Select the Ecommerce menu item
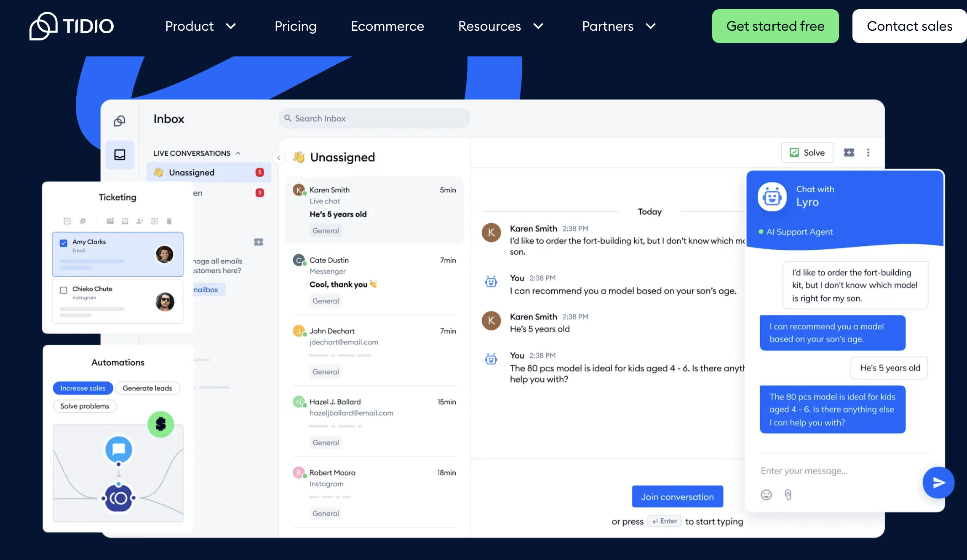This screenshot has width=967, height=560. pyautogui.click(x=387, y=25)
